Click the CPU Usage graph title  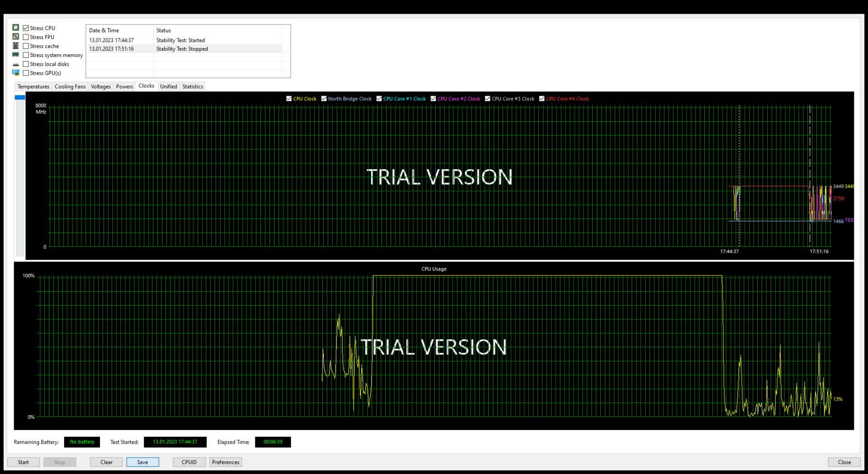(x=434, y=269)
